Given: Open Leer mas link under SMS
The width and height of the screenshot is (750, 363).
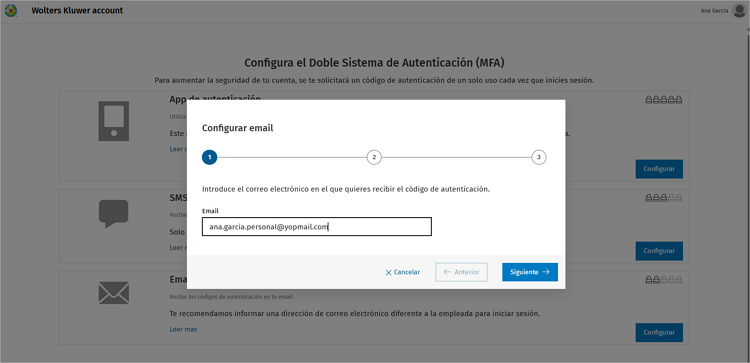Looking at the screenshot, I should coord(178,248).
